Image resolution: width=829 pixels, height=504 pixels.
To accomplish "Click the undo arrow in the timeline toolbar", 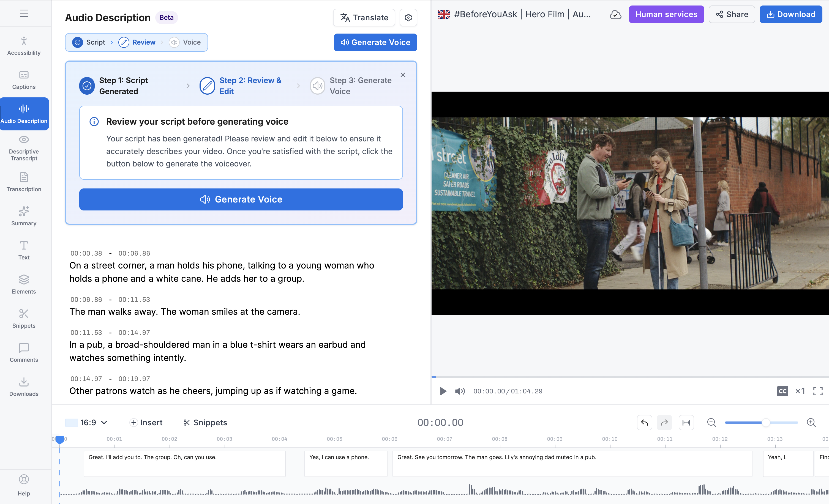I will (644, 422).
